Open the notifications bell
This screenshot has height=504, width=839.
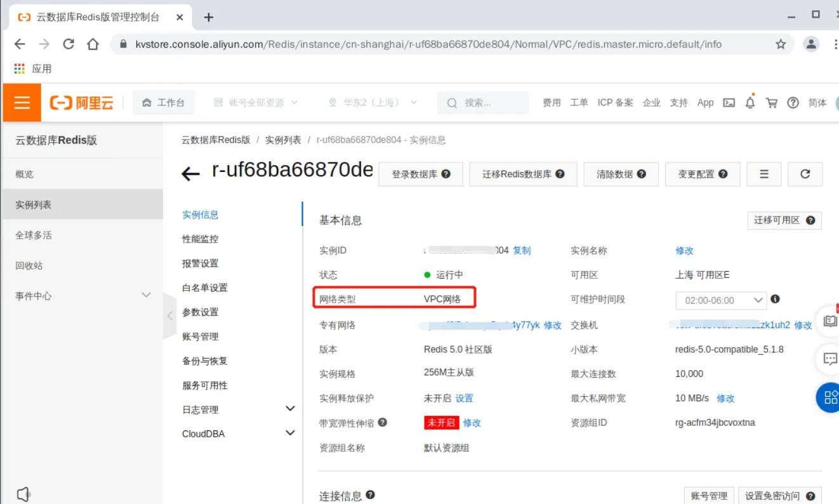[750, 102]
